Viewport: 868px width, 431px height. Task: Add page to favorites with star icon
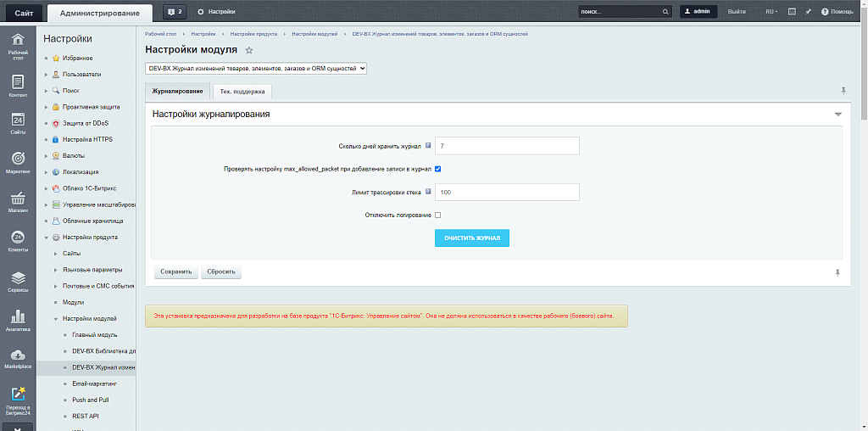pyautogui.click(x=248, y=50)
